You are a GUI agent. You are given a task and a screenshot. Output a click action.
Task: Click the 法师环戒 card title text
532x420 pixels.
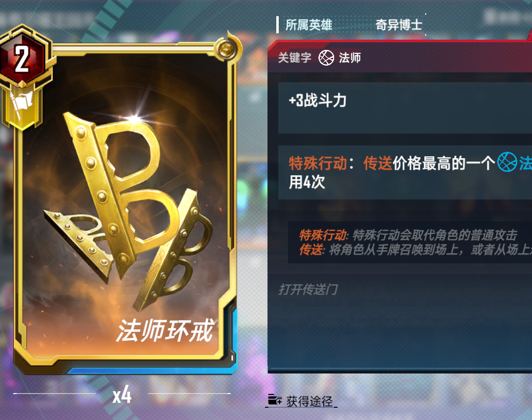coord(165,330)
